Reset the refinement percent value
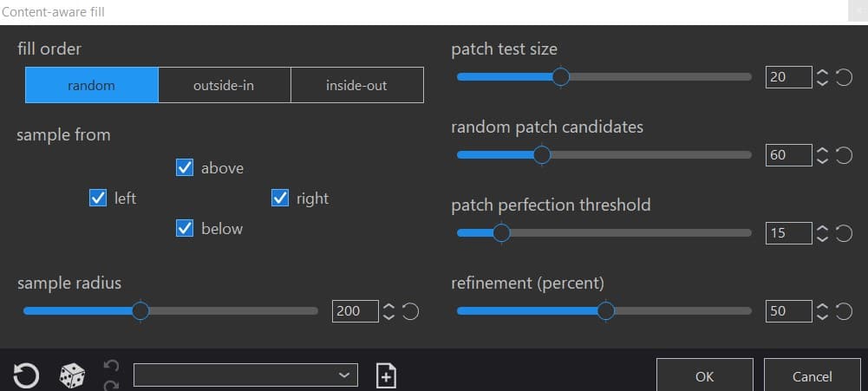868x391 pixels. [843, 311]
